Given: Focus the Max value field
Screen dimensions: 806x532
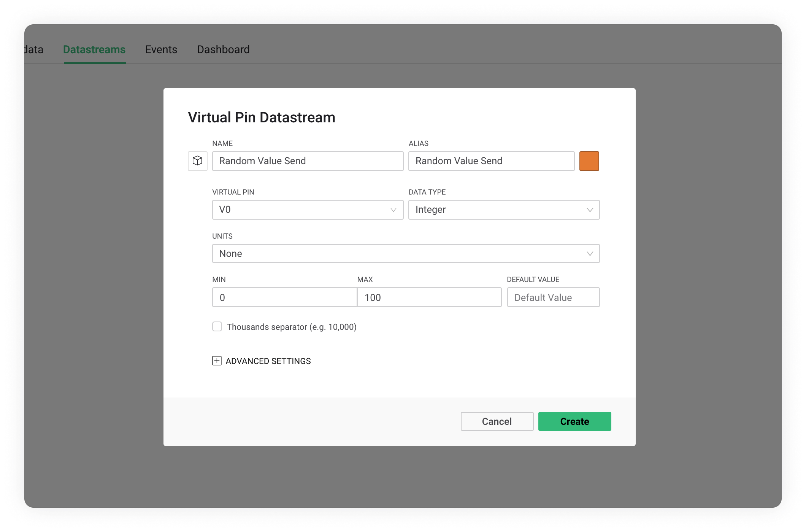Looking at the screenshot, I should click(430, 298).
